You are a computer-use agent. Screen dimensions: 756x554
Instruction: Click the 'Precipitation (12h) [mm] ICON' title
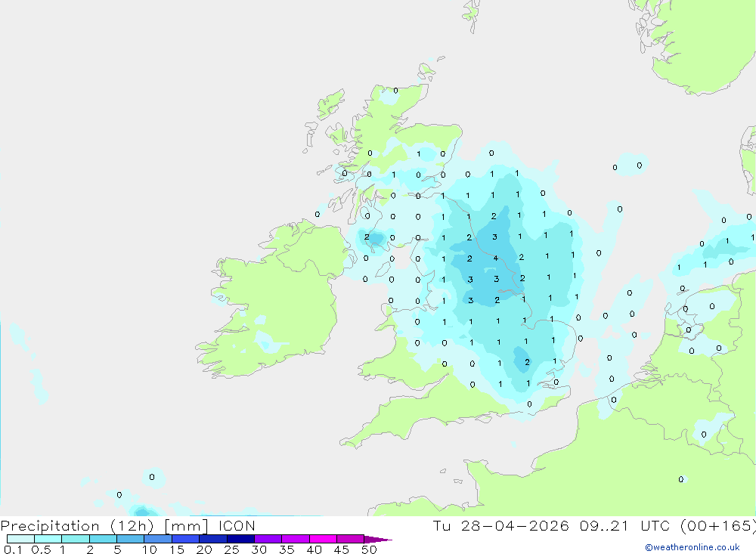[x=128, y=525]
